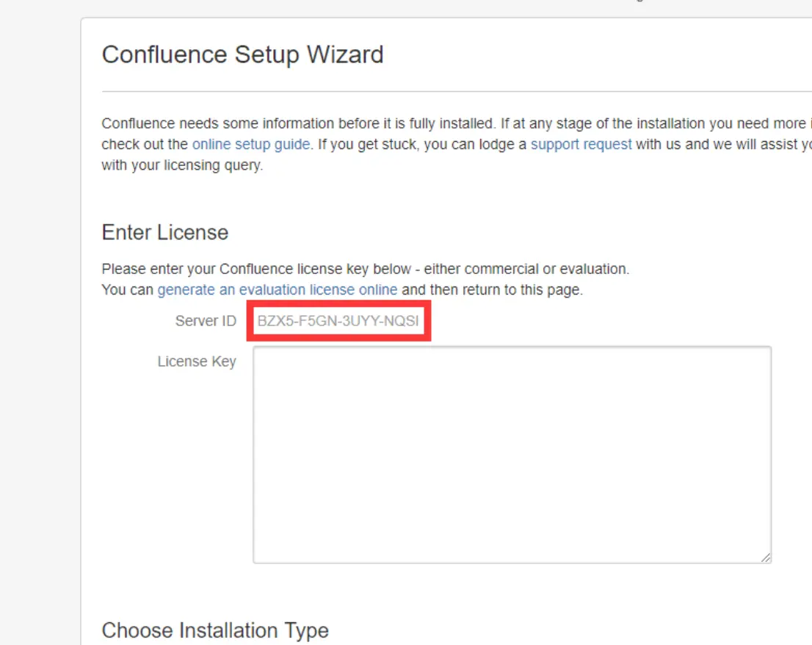This screenshot has height=645, width=812.
Task: Click the Server ID label
Action: click(x=206, y=321)
